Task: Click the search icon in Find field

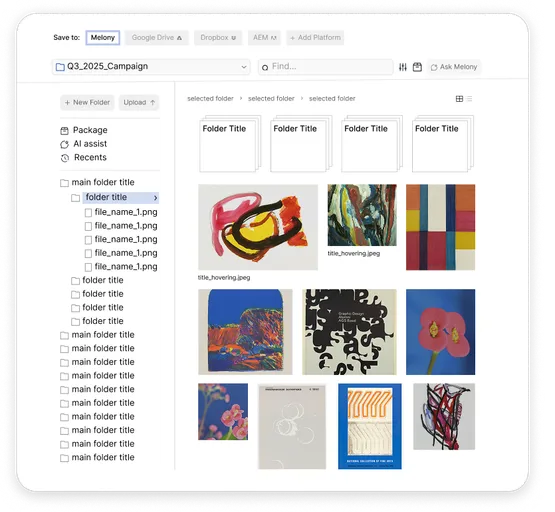Action: (x=265, y=67)
